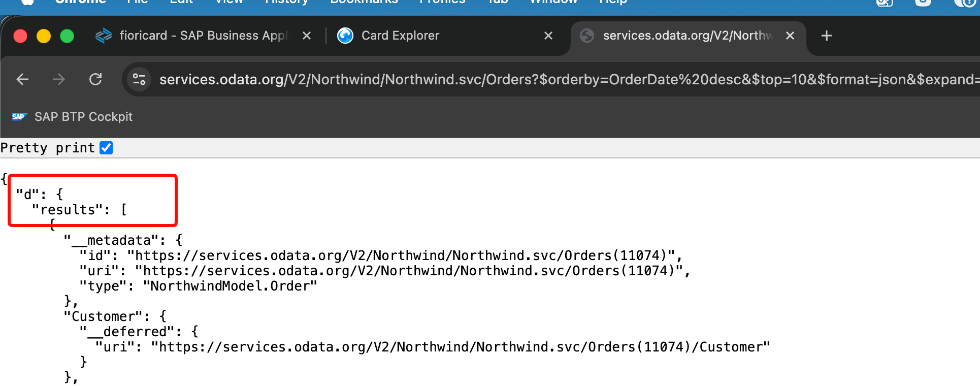Click the Orders(11074)/Customer uri line

tap(433, 347)
